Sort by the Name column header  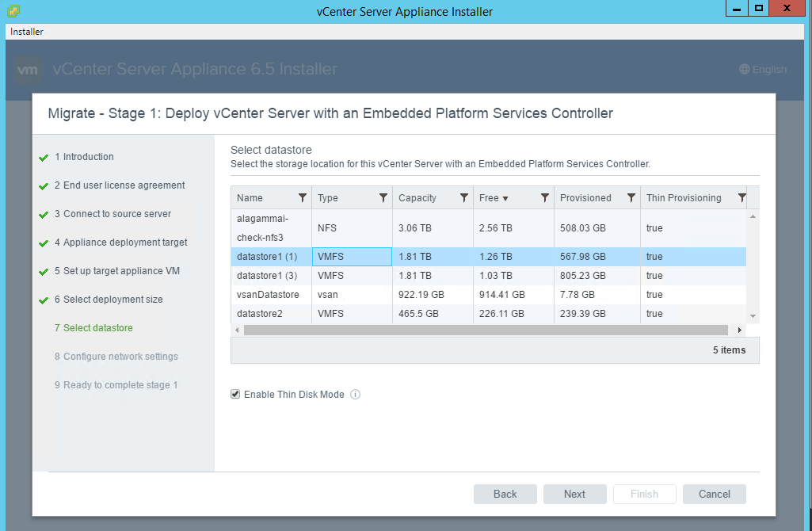click(250, 198)
